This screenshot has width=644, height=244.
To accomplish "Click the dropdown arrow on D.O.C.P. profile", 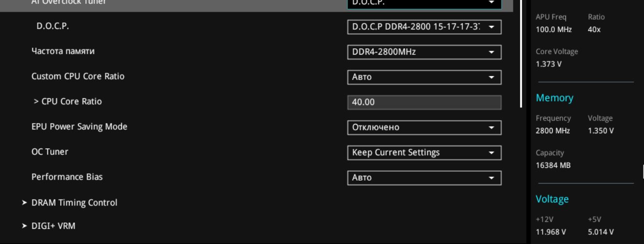I will point(491,27).
